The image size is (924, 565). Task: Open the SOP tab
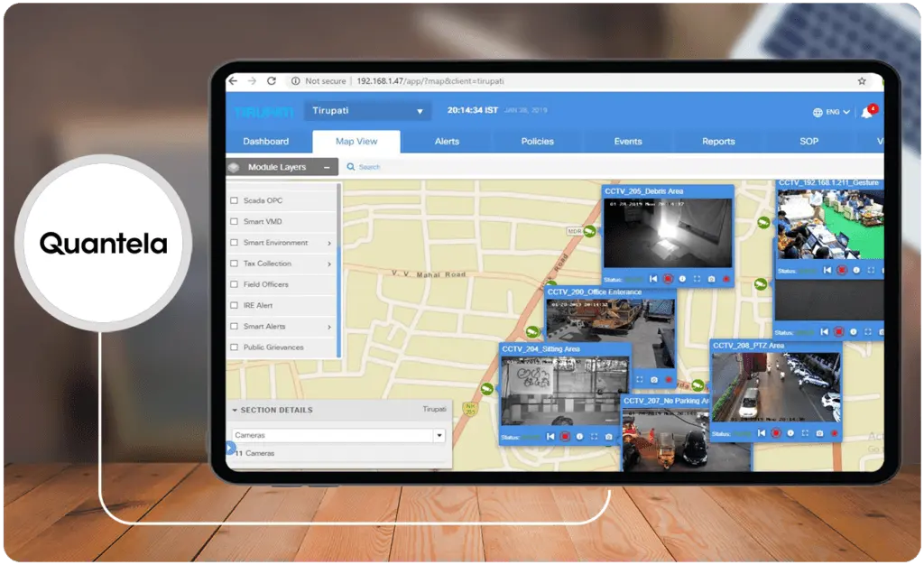809,142
